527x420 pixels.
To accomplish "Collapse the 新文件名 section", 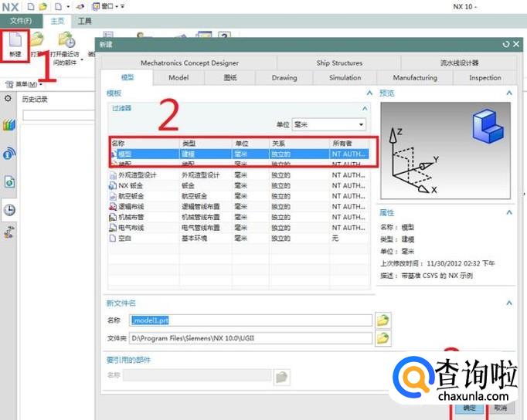I will [509, 303].
